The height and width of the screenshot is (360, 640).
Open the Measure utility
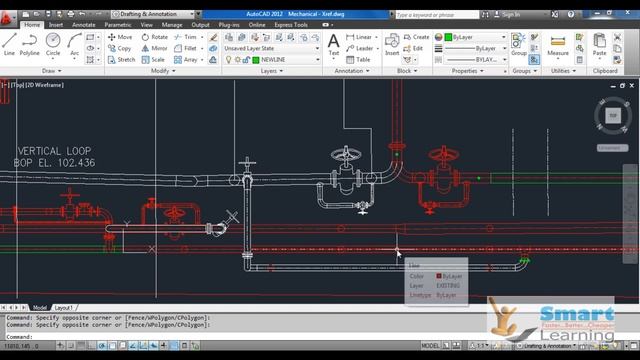558,45
